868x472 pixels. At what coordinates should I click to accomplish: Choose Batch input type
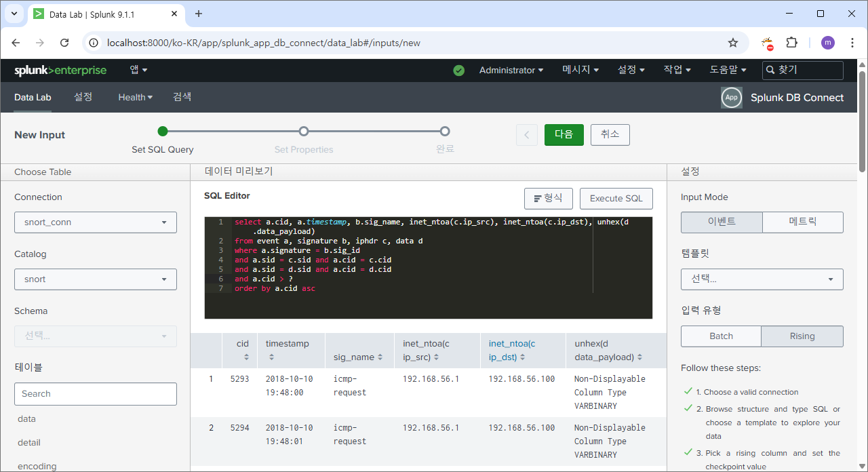721,336
